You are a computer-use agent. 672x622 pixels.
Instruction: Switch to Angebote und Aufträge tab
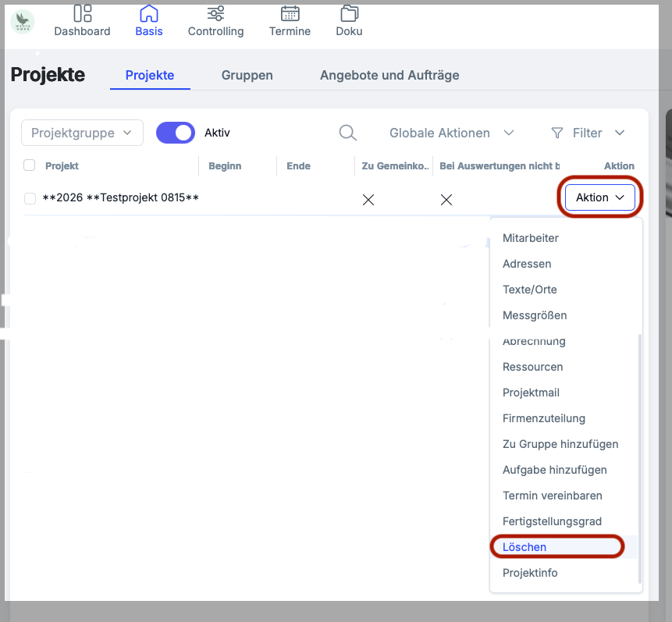tap(389, 76)
